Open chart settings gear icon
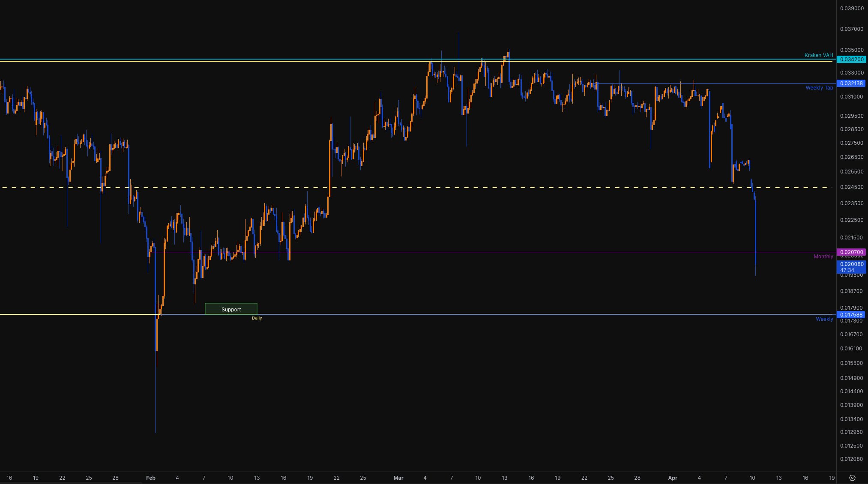This screenshot has height=484, width=868. [x=852, y=478]
